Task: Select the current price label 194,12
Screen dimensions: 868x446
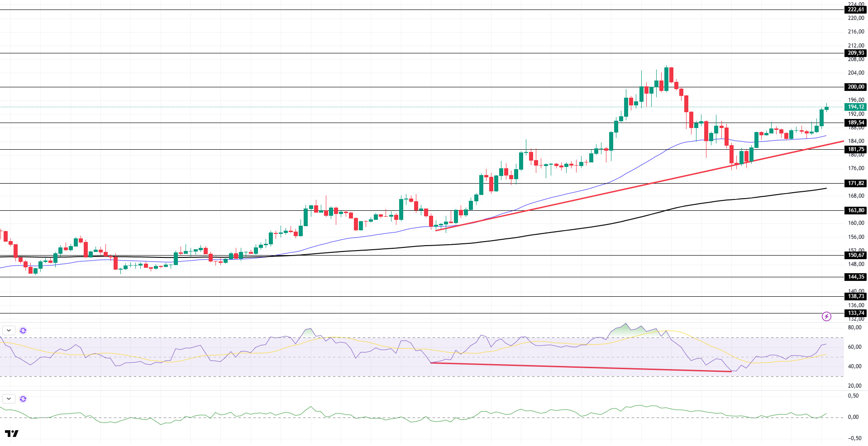Action: 855,107
